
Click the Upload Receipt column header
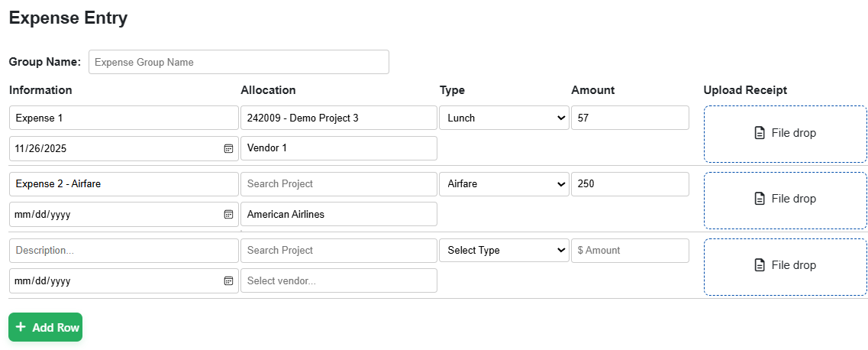(x=745, y=90)
